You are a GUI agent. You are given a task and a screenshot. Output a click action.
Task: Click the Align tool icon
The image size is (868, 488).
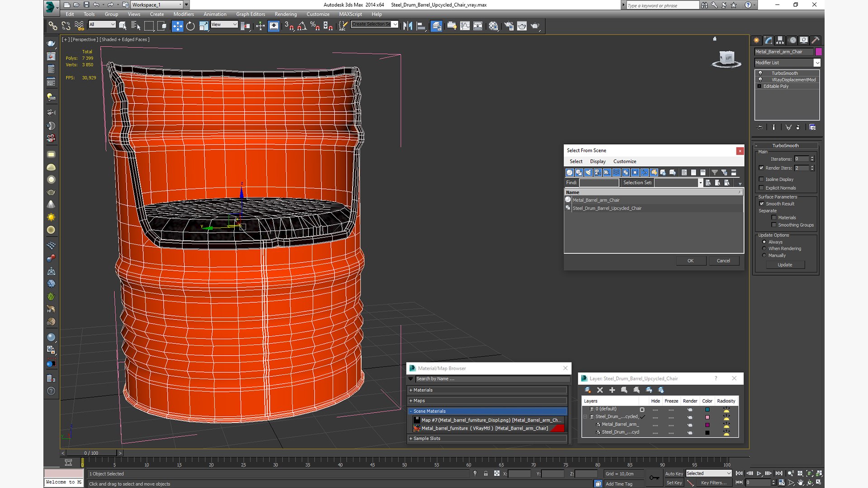420,26
